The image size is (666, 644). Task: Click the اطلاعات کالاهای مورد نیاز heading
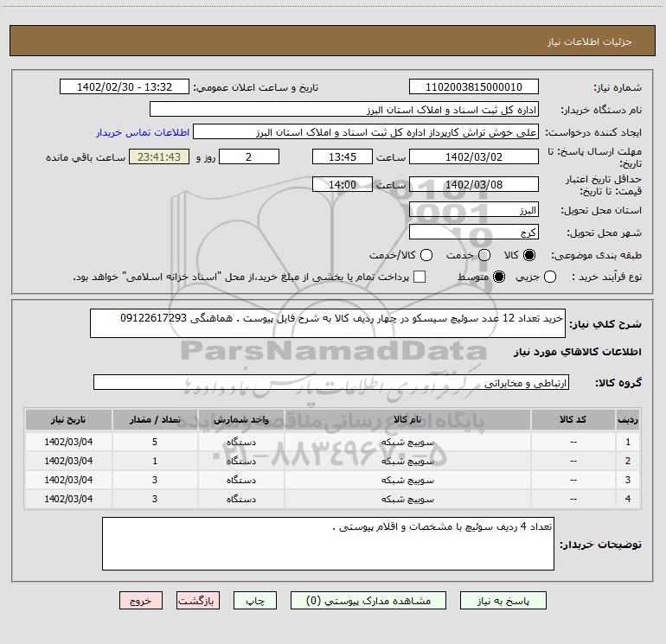pos(578,352)
